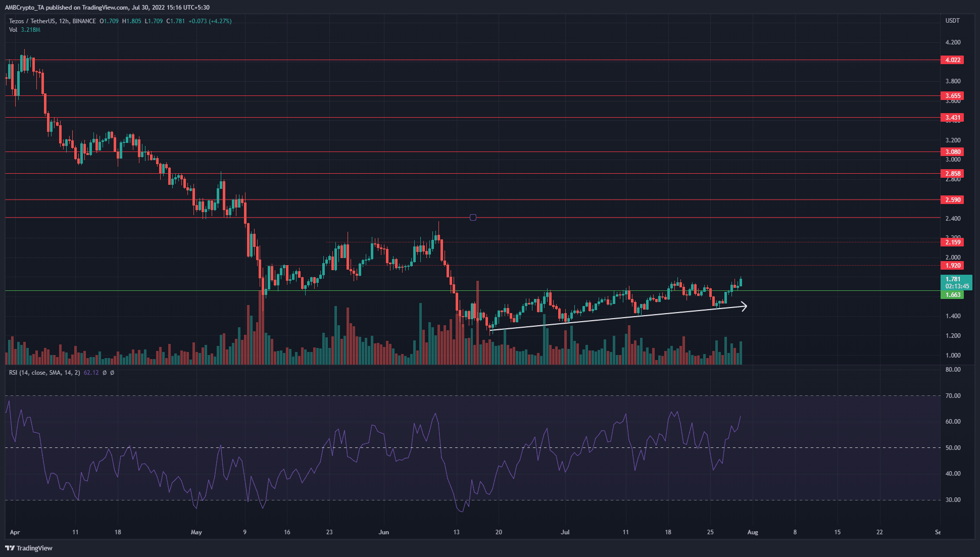Click the RSI (14, close, SMA, 14, 2) label

tap(44, 373)
